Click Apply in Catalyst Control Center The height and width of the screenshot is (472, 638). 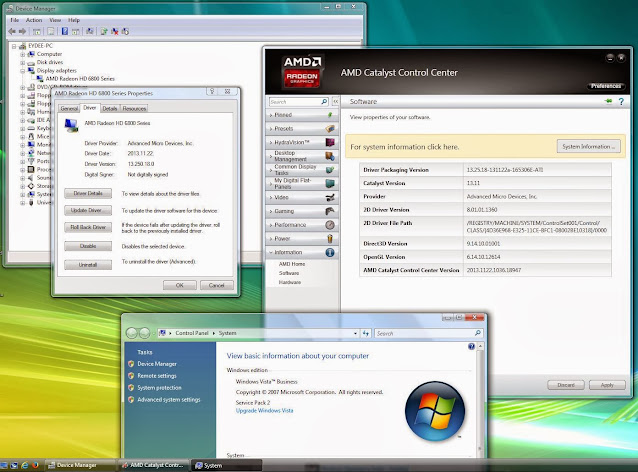[x=607, y=385]
